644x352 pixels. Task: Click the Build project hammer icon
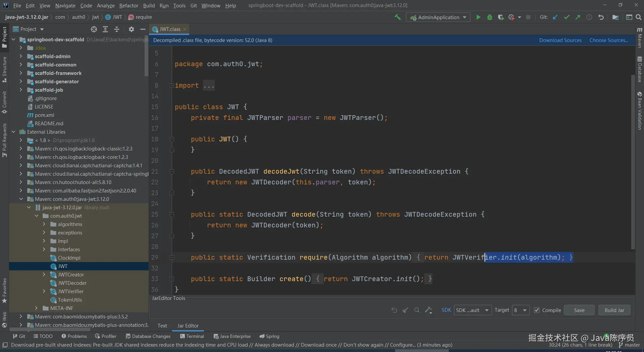coord(397,17)
